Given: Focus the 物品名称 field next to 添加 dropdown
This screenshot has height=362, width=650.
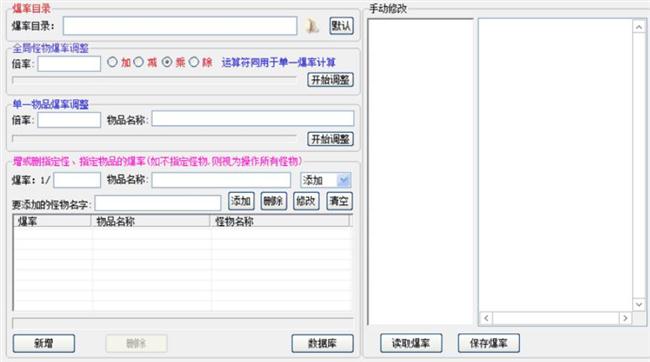Looking at the screenshot, I should (221, 180).
